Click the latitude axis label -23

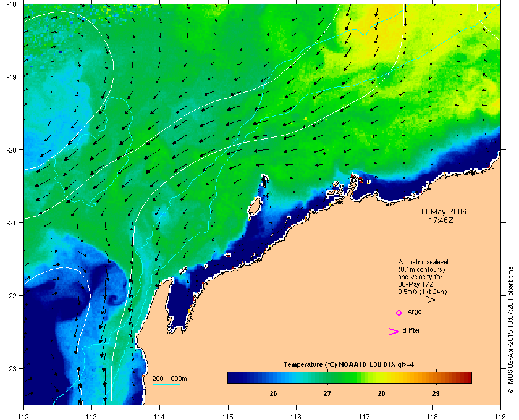point(11,368)
